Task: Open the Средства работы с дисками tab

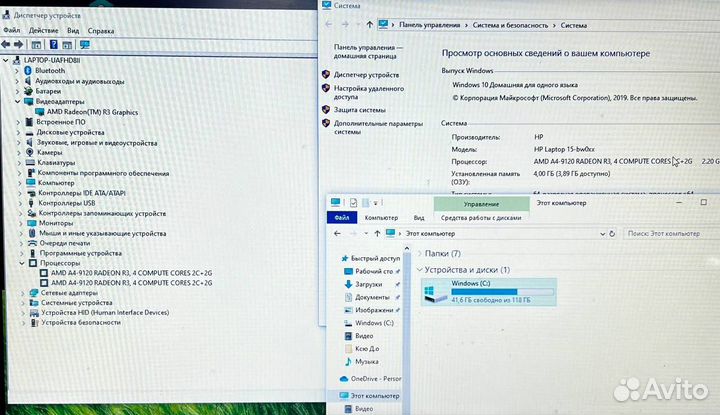Action: pos(481,218)
